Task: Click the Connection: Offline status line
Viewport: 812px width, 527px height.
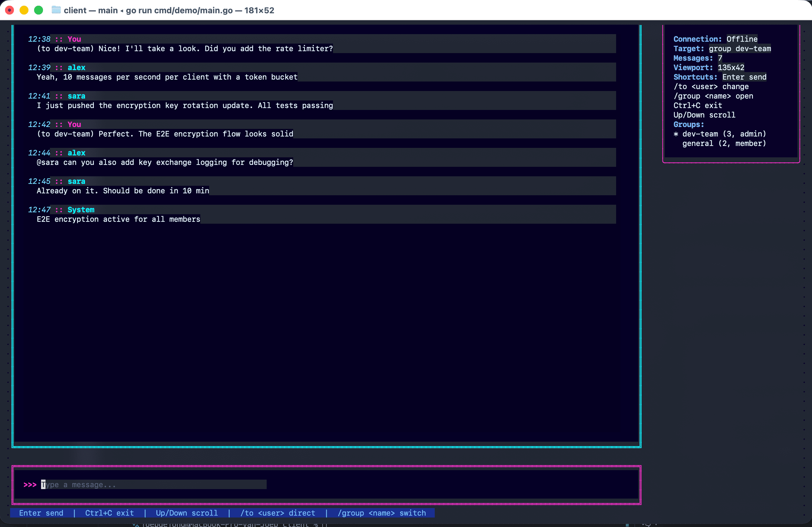Action: [x=715, y=39]
